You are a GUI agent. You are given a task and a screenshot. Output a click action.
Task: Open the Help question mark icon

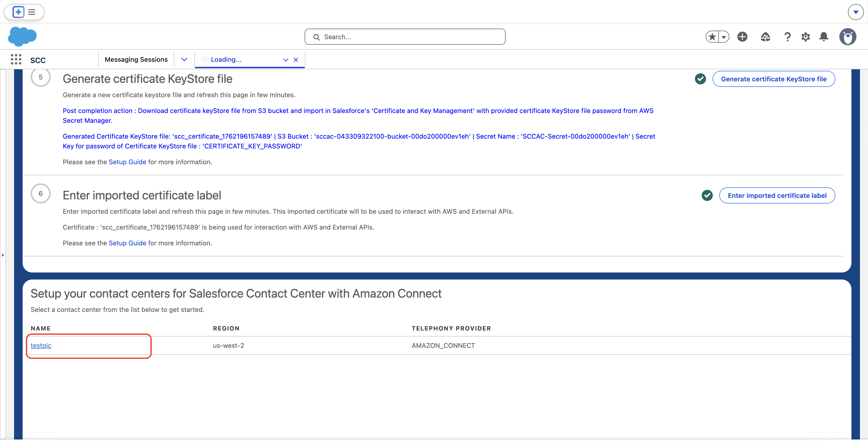787,37
